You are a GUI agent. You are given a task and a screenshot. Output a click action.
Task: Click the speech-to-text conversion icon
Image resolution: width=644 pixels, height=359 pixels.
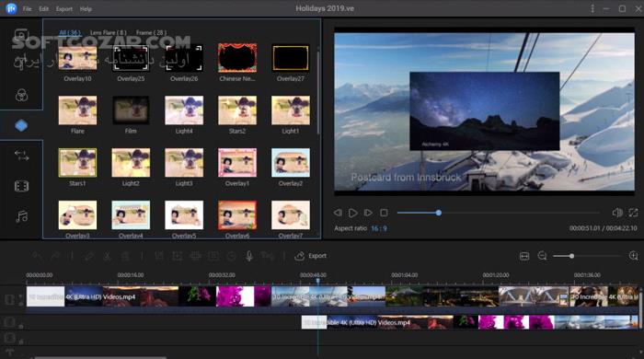[268, 256]
